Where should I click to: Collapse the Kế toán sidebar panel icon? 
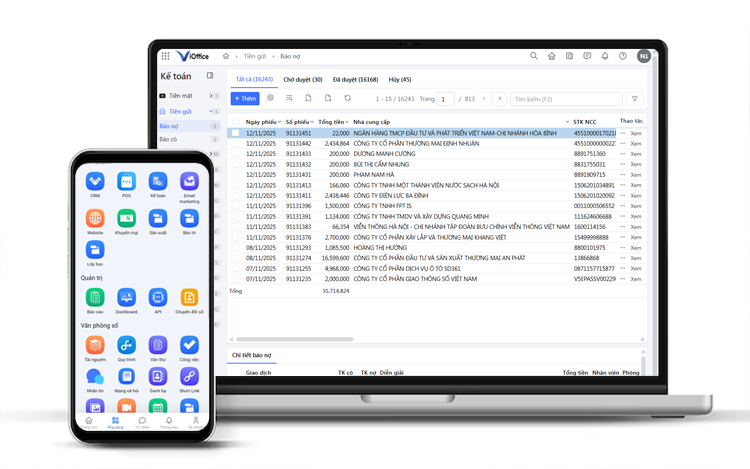coord(210,76)
